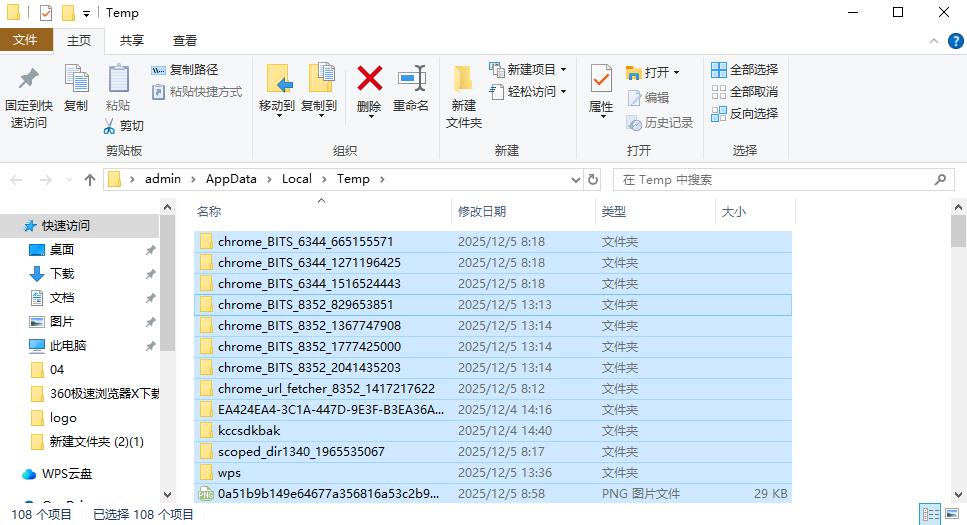Collapse the ribbon with chevron
The height and width of the screenshot is (525, 967).
point(934,41)
